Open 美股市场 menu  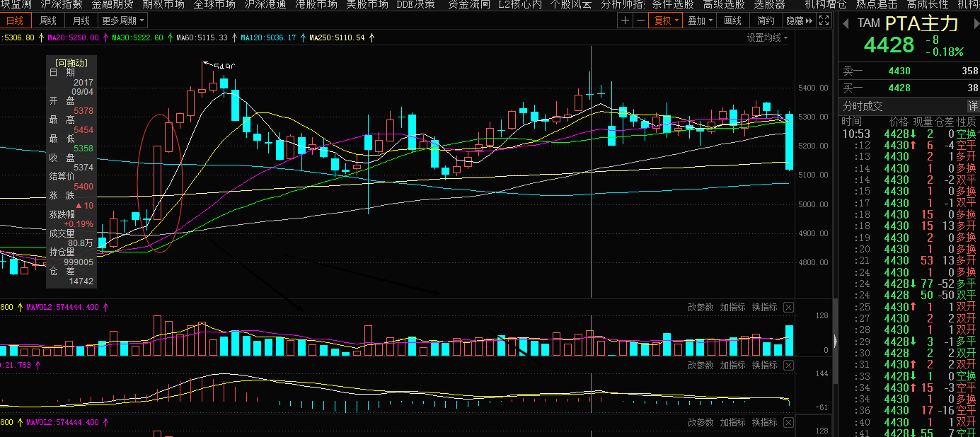point(367,5)
